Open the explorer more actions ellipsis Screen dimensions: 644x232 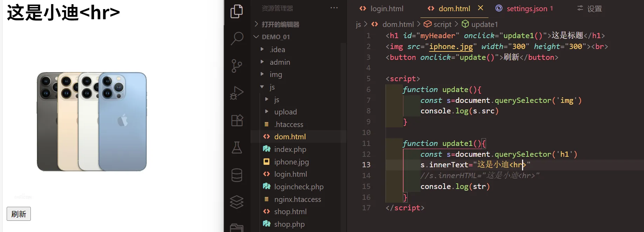coord(334,8)
